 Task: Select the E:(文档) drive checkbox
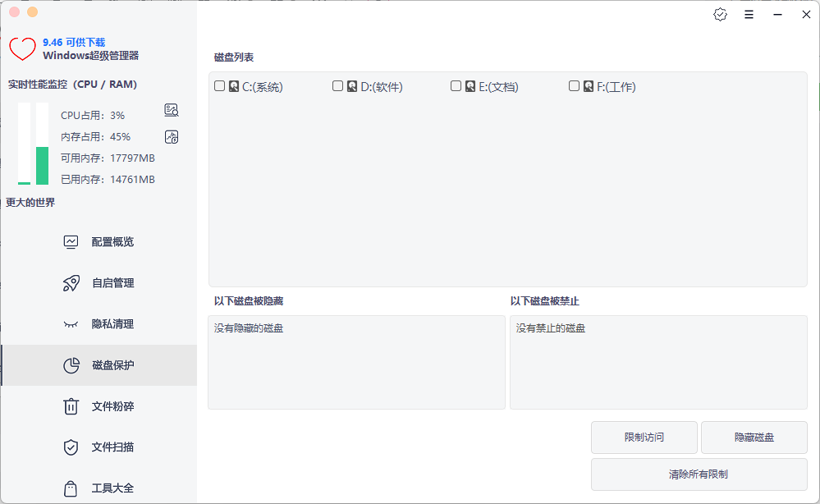pos(456,85)
